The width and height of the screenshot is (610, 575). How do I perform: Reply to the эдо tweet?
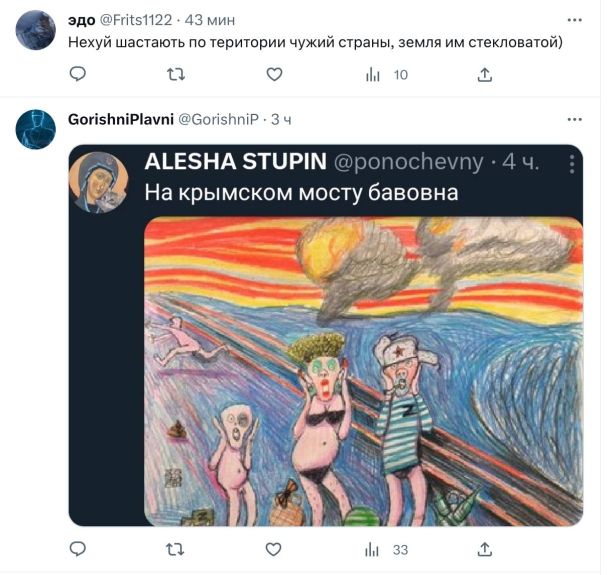pos(77,74)
